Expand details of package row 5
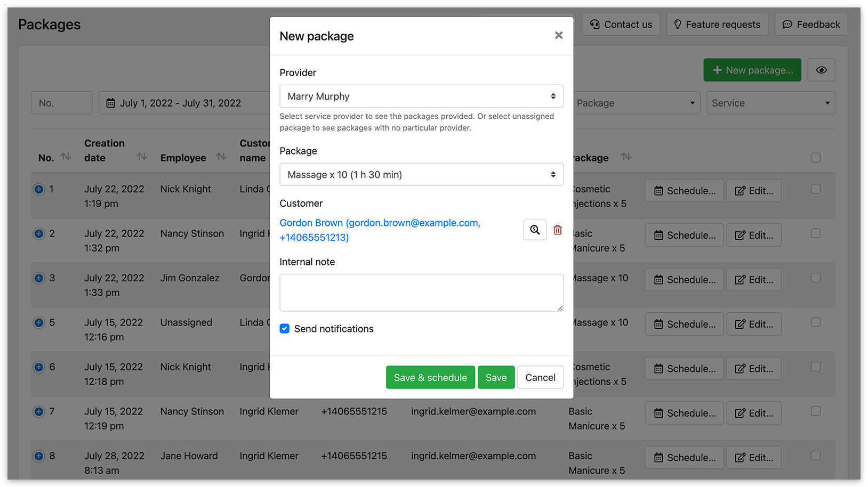This screenshot has height=487, width=868. tap(39, 322)
